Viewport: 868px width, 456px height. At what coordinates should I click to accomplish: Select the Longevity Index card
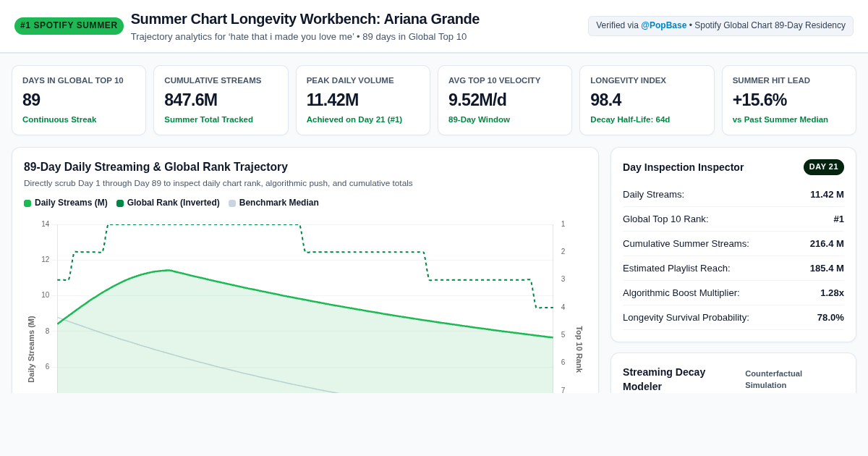[647, 101]
